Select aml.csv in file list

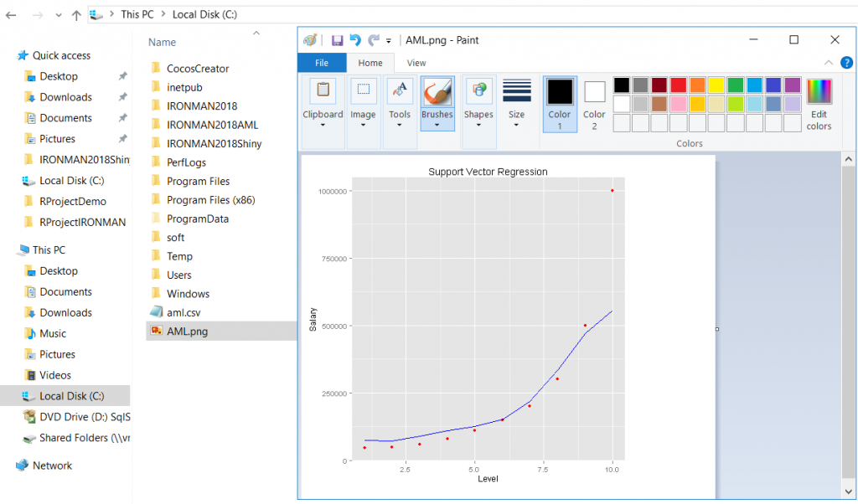click(x=183, y=312)
